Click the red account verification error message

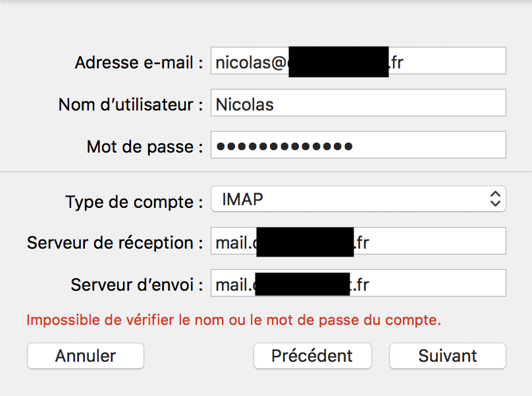[234, 320]
